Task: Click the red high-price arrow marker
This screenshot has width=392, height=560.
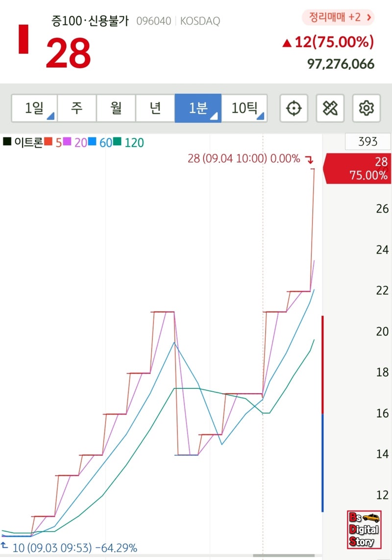Action: click(309, 159)
